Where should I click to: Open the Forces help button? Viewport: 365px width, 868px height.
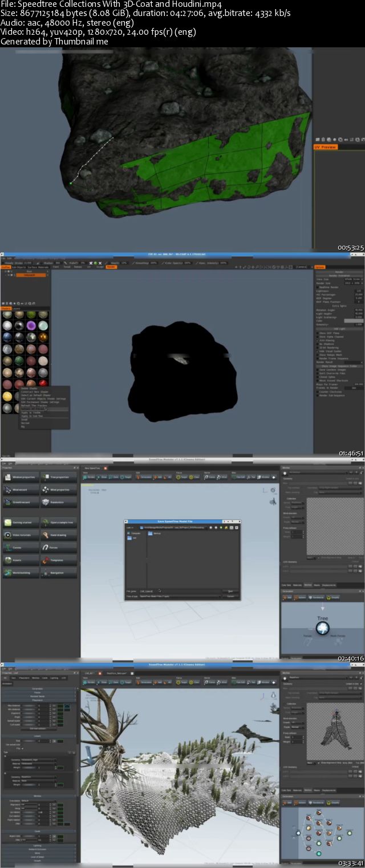[x=59, y=548]
